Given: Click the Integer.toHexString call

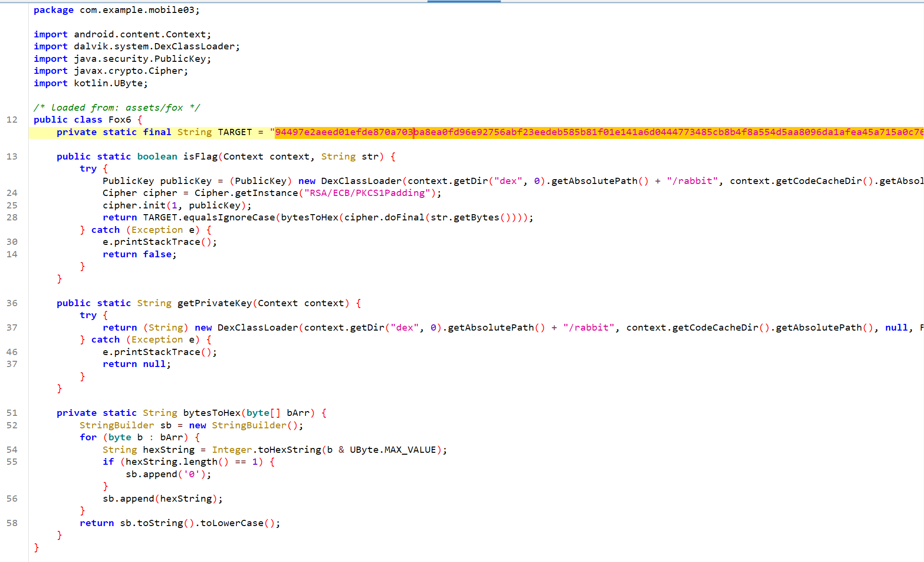Looking at the screenshot, I should point(267,450).
